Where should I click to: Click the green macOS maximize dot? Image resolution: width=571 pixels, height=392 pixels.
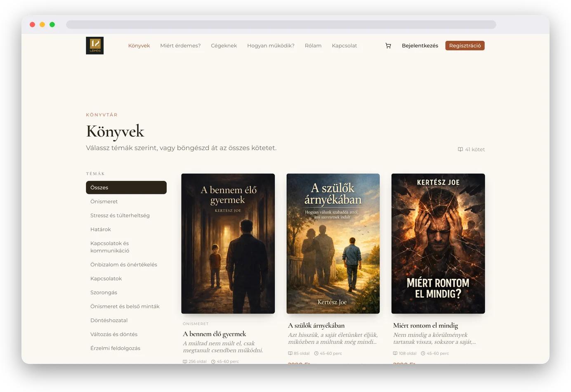[52, 25]
